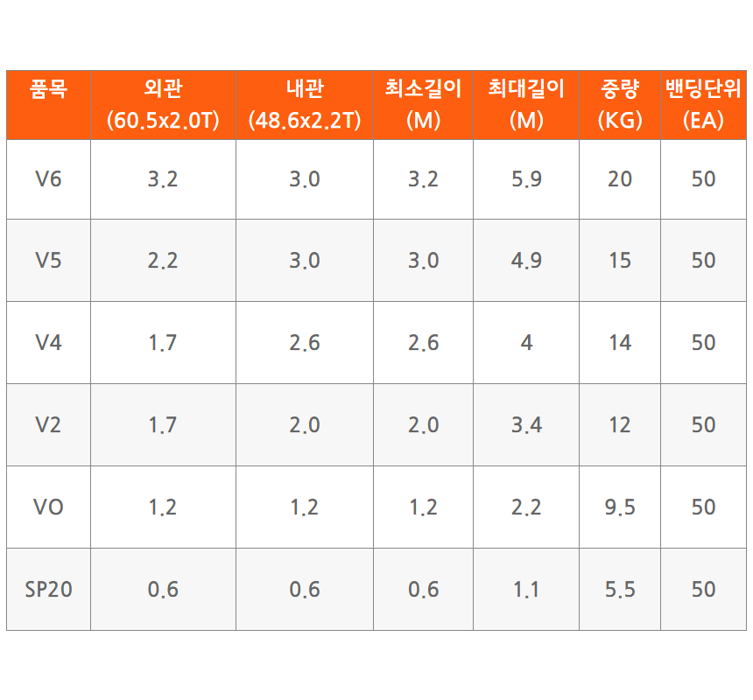Screen dimensions: 753x700
Task: Select the V6 item cell
Action: pos(48,179)
